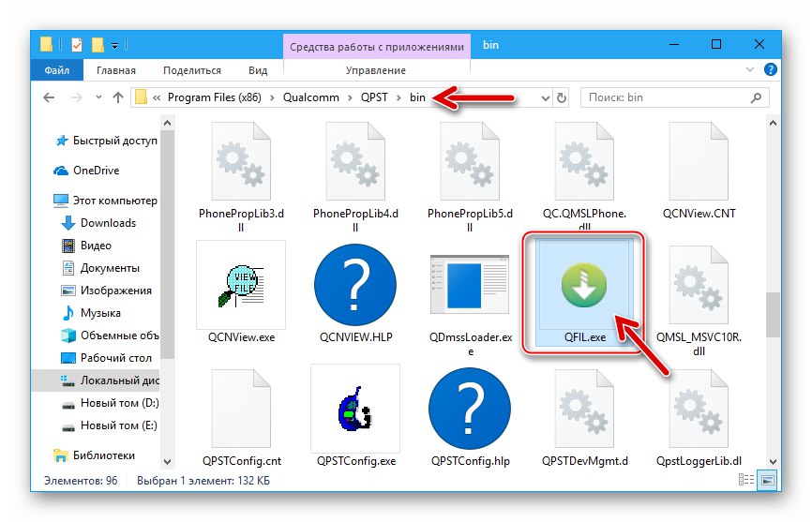Expand the Qualcomm breadcrumb arrow
Image resolution: width=812 pixels, height=522 pixels.
350,97
